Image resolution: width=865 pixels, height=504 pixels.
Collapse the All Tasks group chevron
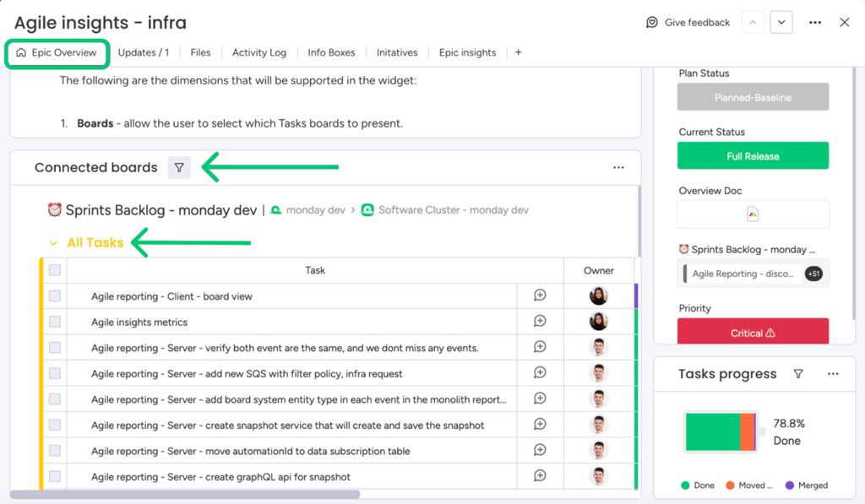(53, 242)
